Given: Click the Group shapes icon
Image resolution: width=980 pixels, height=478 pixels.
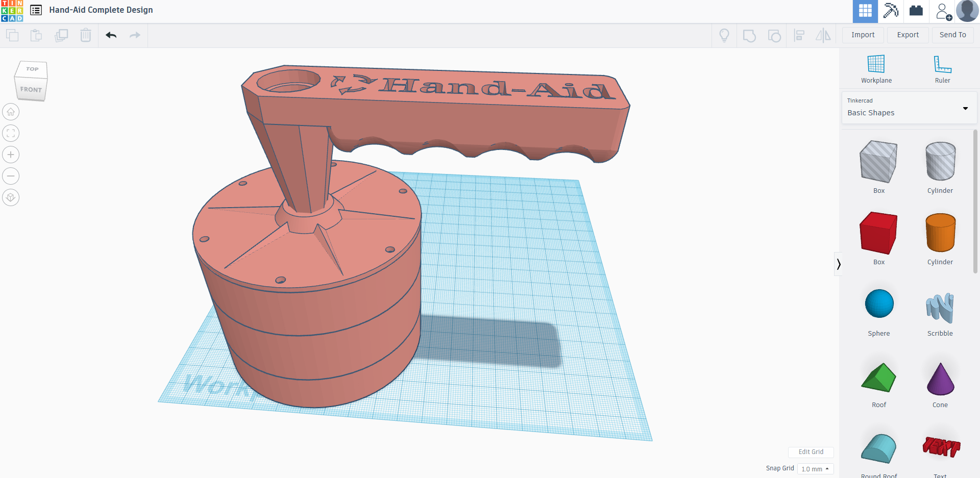Looking at the screenshot, I should tap(749, 36).
